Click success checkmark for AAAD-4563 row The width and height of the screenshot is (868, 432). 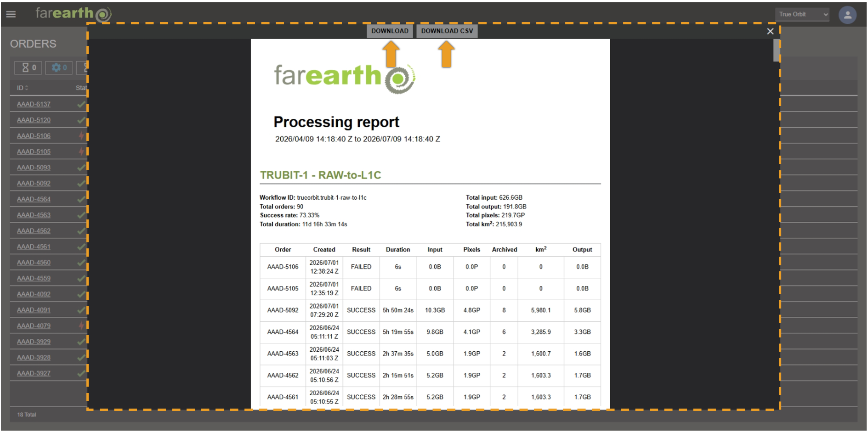tap(81, 215)
